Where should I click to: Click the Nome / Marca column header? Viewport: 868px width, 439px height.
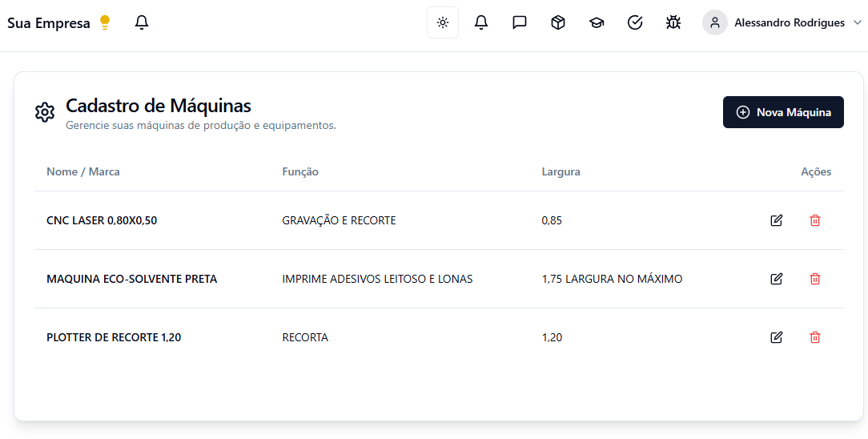tap(83, 171)
